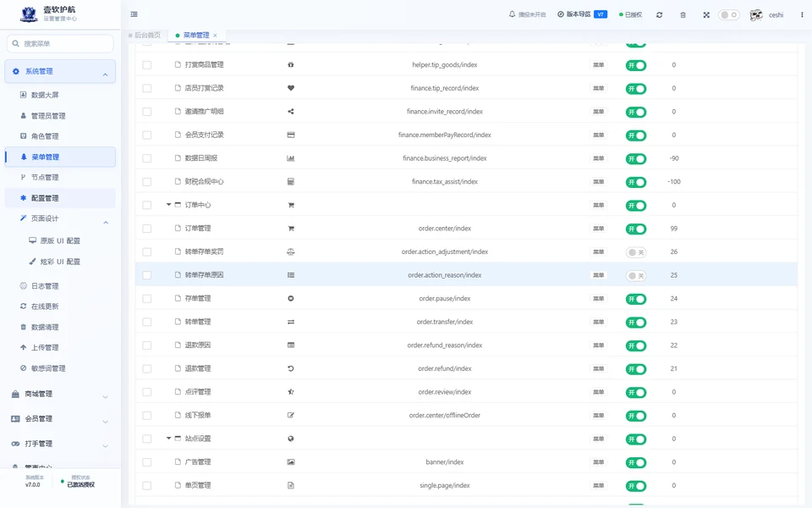Image resolution: width=812 pixels, height=508 pixels.
Task: Select the 退款管理 row checkbox
Action: [x=147, y=368]
